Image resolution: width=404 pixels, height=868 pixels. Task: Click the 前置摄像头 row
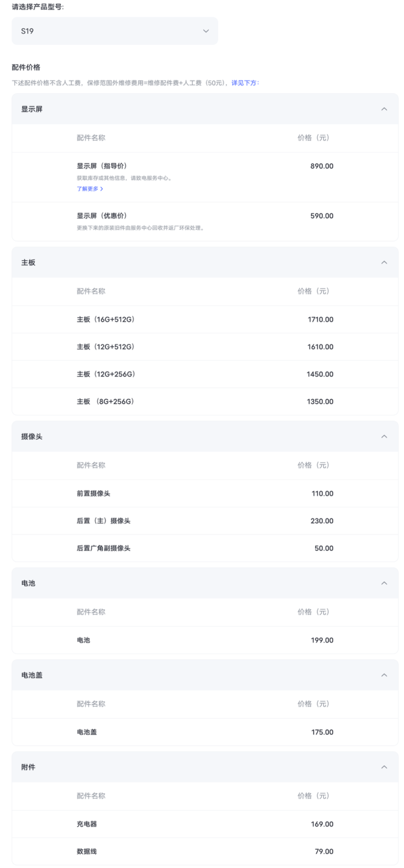pos(205,493)
